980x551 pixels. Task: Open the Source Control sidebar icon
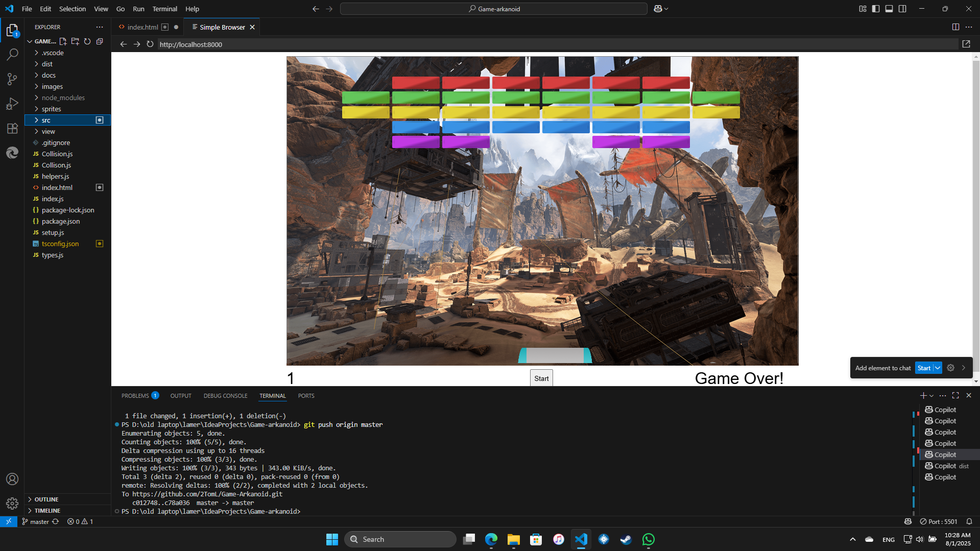[x=12, y=79]
